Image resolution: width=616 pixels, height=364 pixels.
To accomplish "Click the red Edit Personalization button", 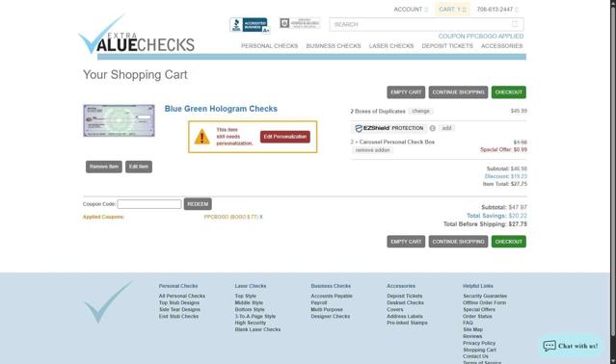I will pos(285,137).
